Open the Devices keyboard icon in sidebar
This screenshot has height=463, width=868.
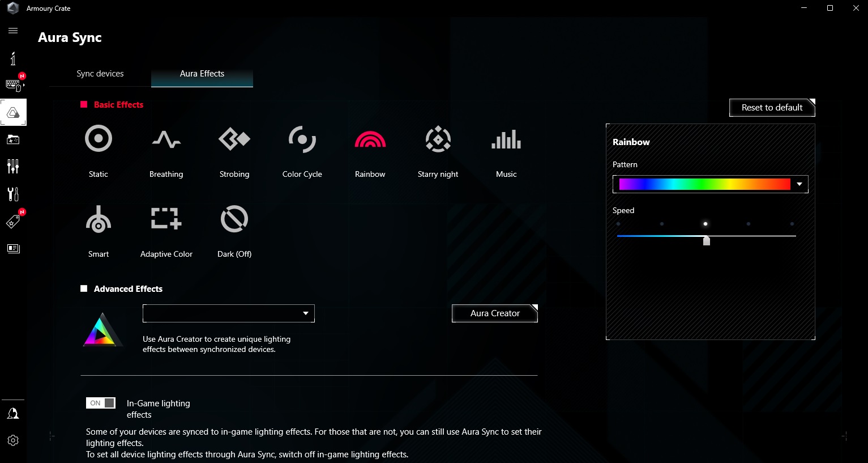(x=13, y=85)
